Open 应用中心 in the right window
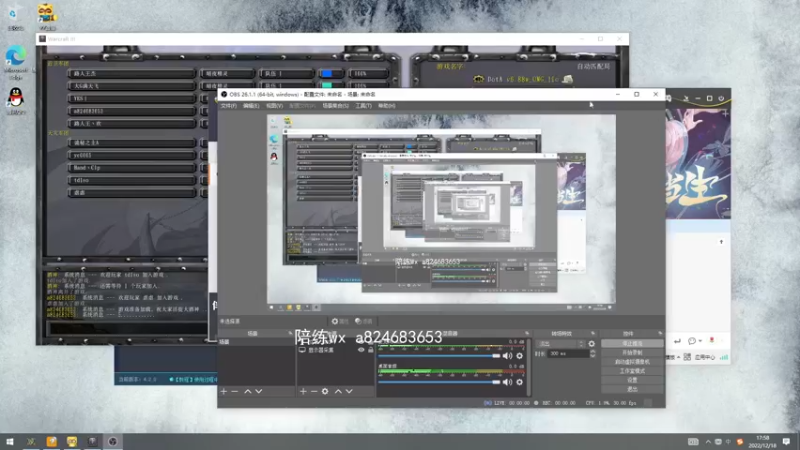The image size is (800, 450). pos(705,357)
